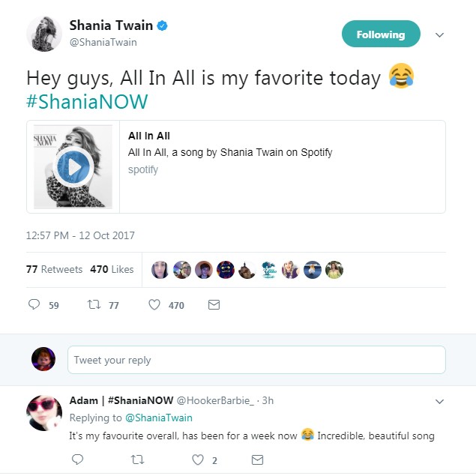476x476 pixels.
Task: Play the All In All Spotify preview
Action: 73,166
